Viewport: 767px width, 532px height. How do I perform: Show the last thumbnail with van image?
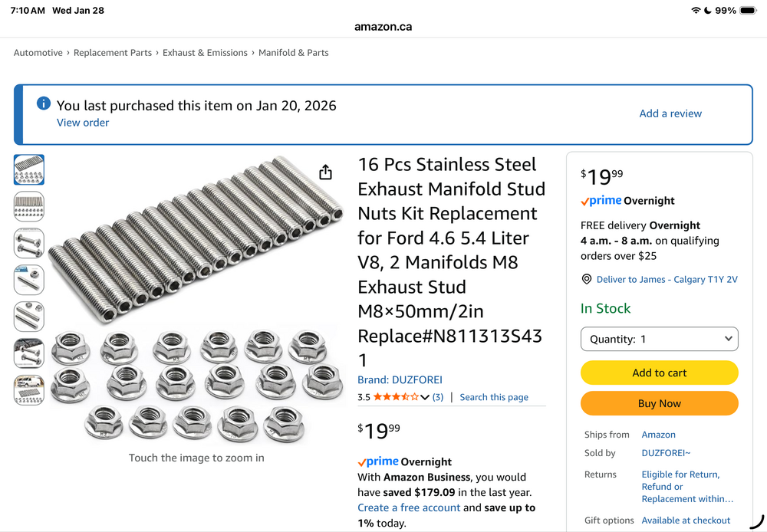[x=29, y=390]
